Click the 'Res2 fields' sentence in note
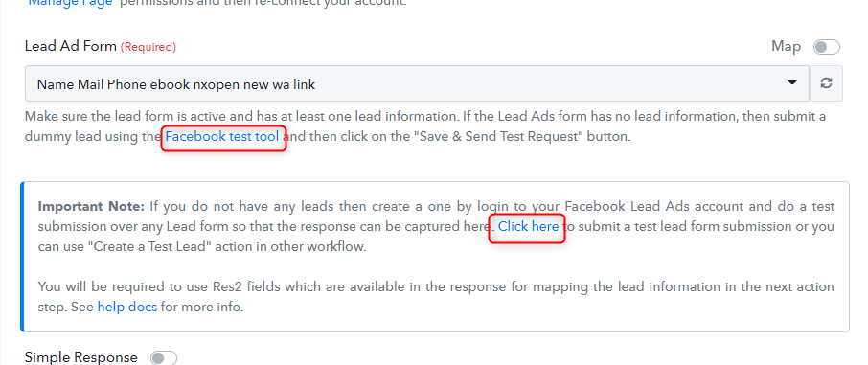Screen dimensions: 868x365 (x=436, y=297)
